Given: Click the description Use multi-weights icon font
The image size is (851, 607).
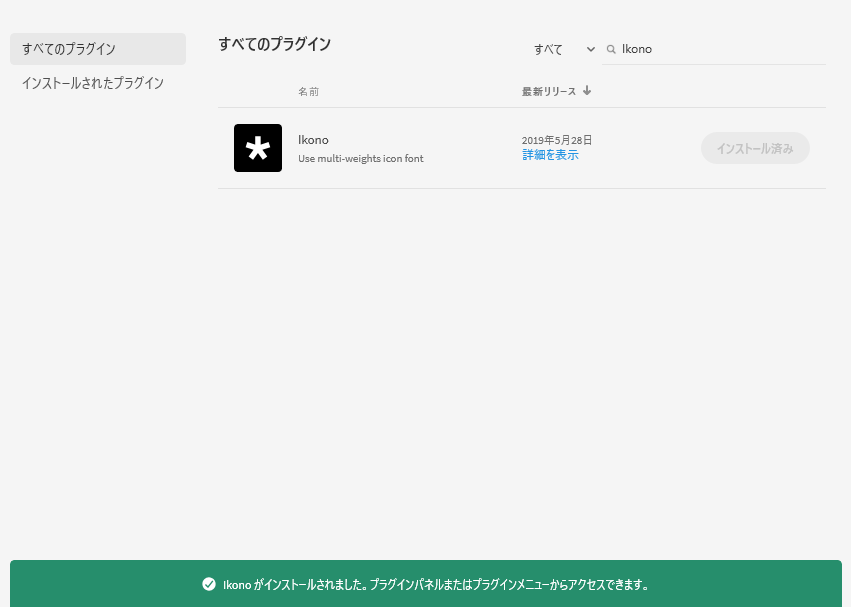Looking at the screenshot, I should coord(360,159).
